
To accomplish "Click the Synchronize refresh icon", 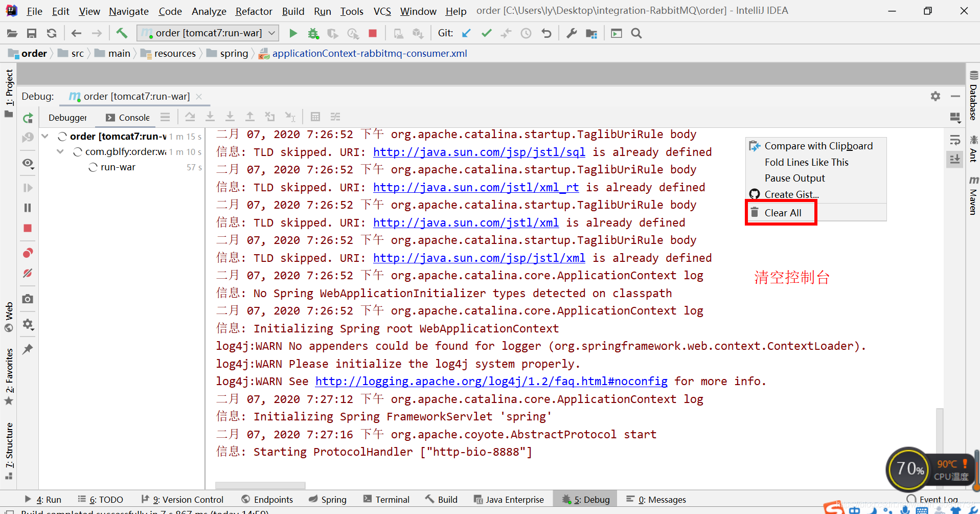I will [x=52, y=33].
